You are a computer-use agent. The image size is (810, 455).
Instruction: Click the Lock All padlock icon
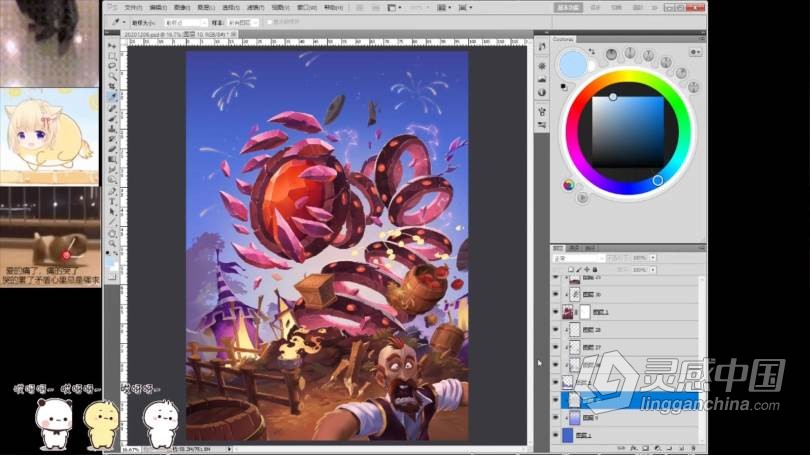pyautogui.click(x=595, y=270)
